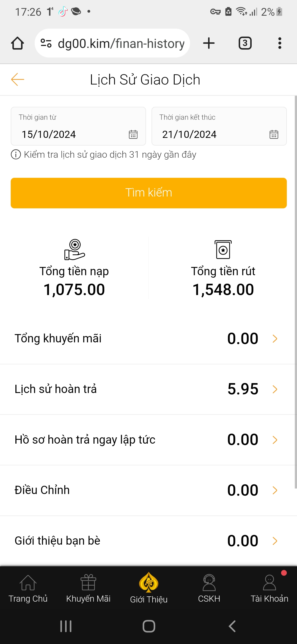Open the browser three-dot menu

[280, 43]
